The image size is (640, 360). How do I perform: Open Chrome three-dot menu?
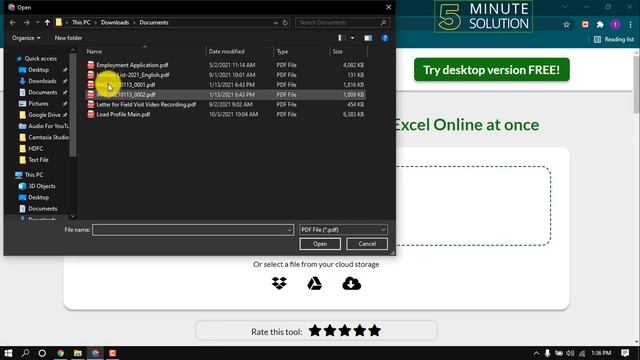click(x=630, y=24)
